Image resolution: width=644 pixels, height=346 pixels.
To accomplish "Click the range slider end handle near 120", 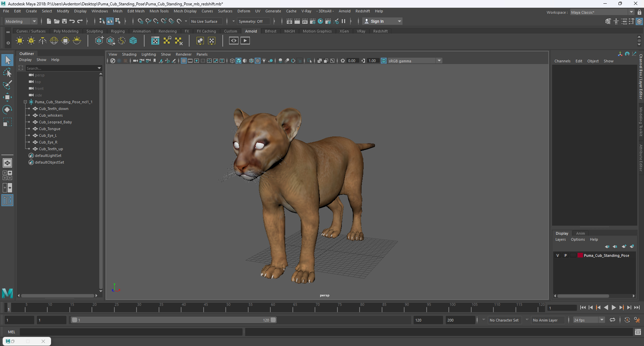I will [x=273, y=320].
